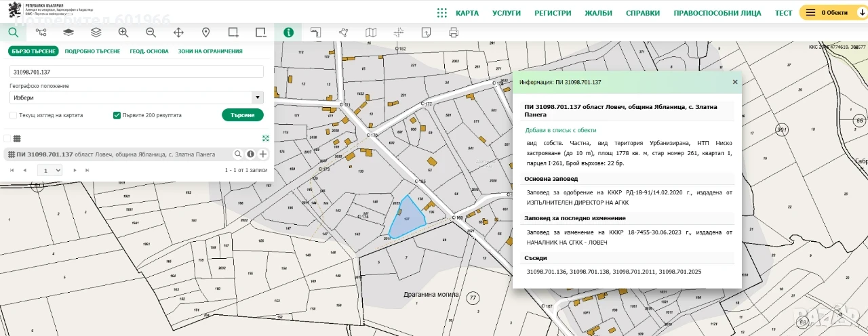Open the 0 Обекти objects list button

833,12
